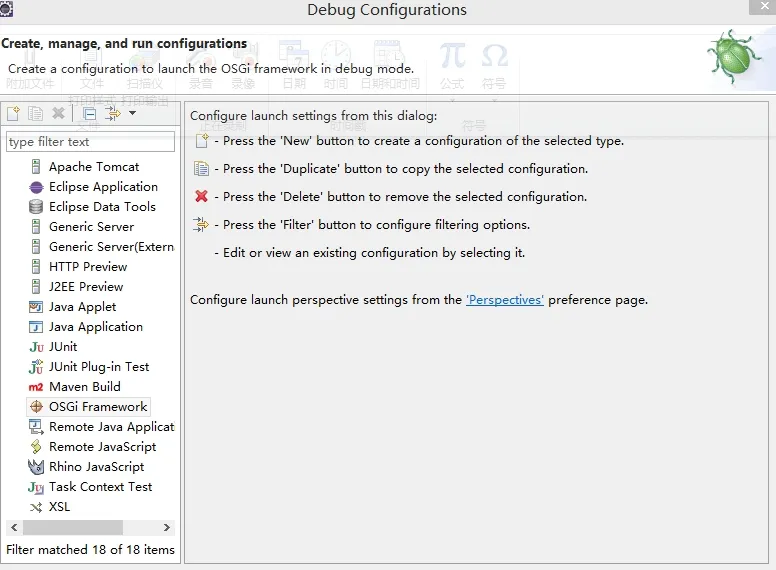Click the New launch configuration icon
The image size is (776, 570).
[13, 114]
